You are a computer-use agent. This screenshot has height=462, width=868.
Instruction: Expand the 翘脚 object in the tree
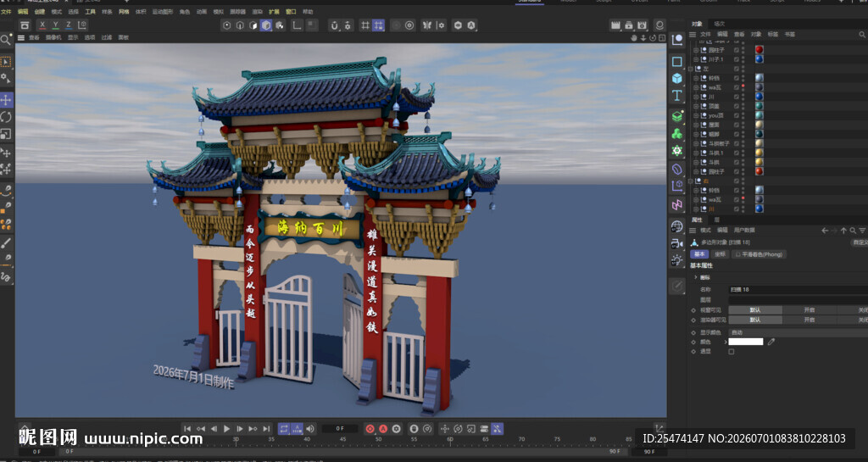[696, 135]
